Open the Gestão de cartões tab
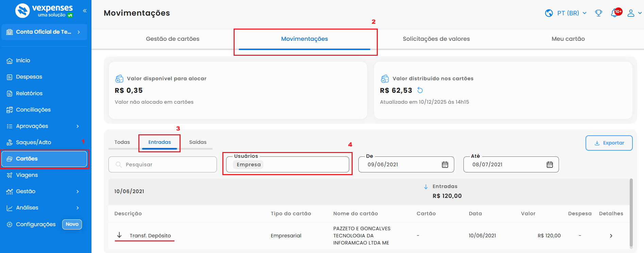Screen dimensions: 644x253 [x=172, y=39]
